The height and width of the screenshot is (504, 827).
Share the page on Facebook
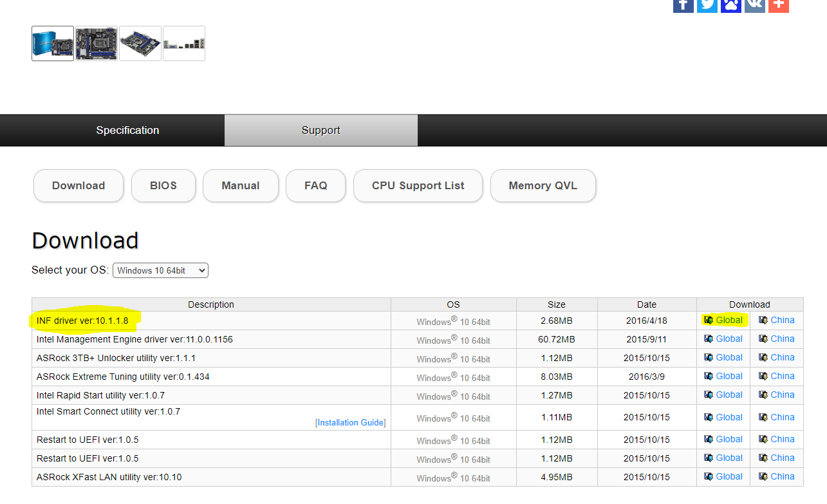point(683,5)
